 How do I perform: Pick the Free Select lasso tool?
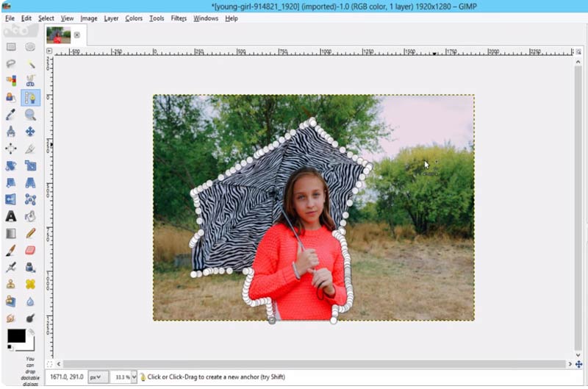pyautogui.click(x=11, y=64)
